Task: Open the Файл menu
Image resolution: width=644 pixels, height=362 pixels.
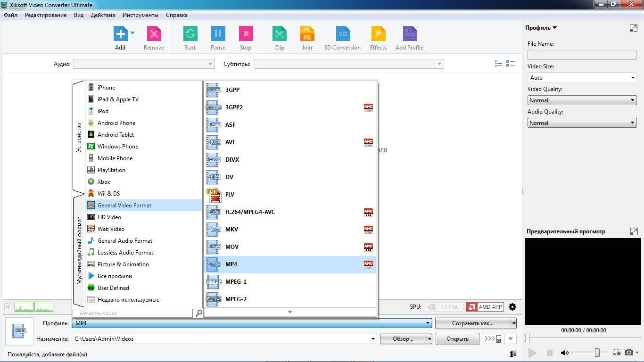Action: coord(11,15)
